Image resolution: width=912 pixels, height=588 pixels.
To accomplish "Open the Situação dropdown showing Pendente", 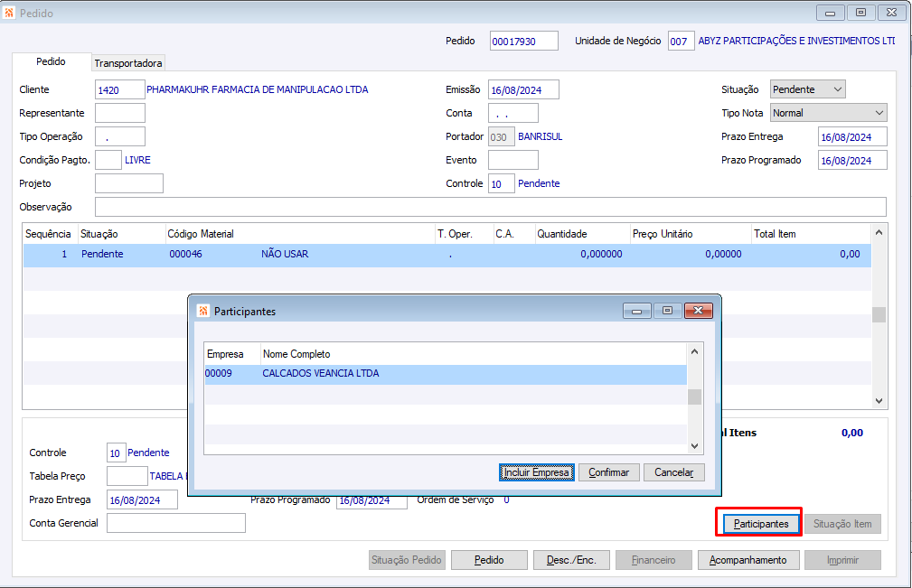I will pos(807,89).
